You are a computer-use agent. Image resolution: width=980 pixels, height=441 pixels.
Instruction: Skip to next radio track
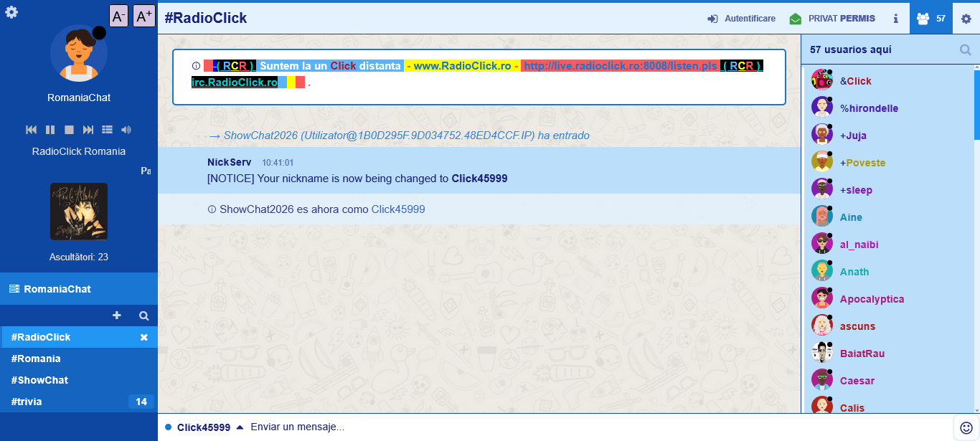(88, 130)
